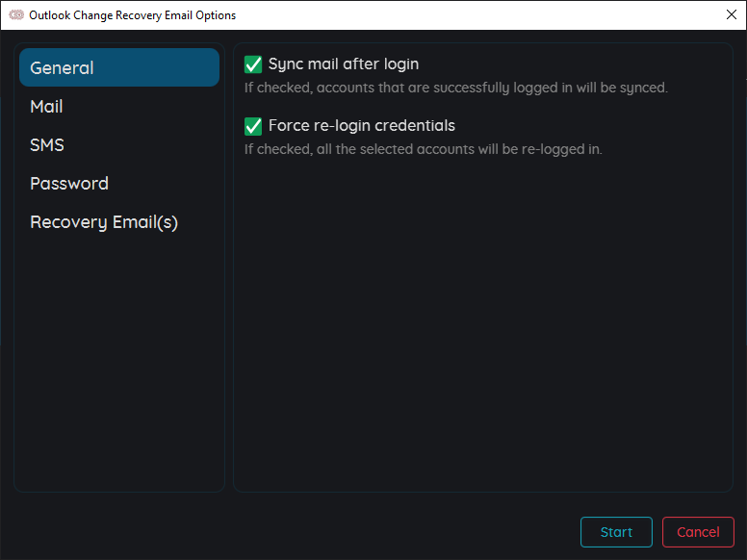Cancel and dismiss the options dialog
This screenshot has width=747, height=560.
tap(698, 532)
